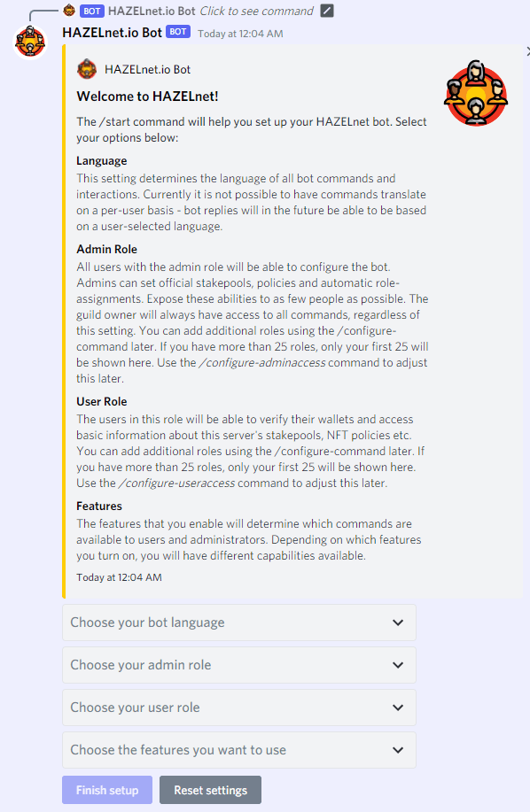Expand the bot language chevron arrow
Viewport: 530px width, 812px height.
pos(398,623)
